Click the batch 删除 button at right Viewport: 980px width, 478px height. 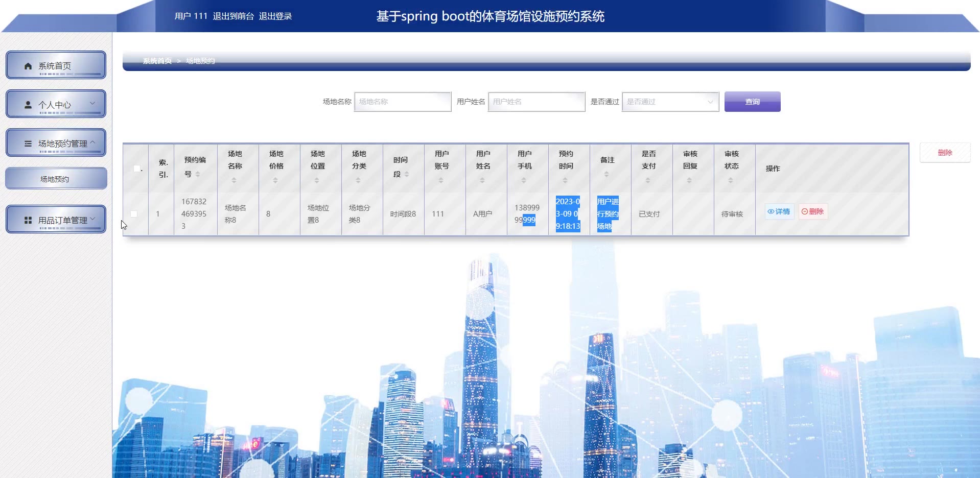tap(945, 153)
